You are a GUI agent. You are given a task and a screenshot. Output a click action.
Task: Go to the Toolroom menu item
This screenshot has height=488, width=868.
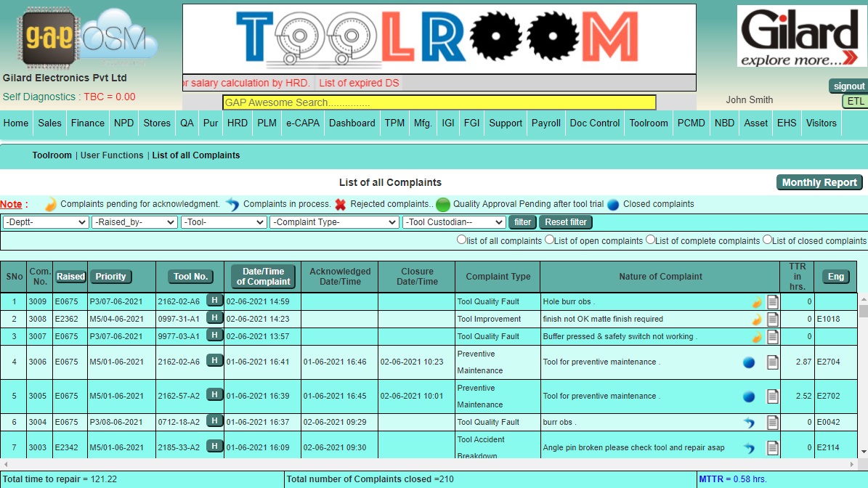point(648,123)
